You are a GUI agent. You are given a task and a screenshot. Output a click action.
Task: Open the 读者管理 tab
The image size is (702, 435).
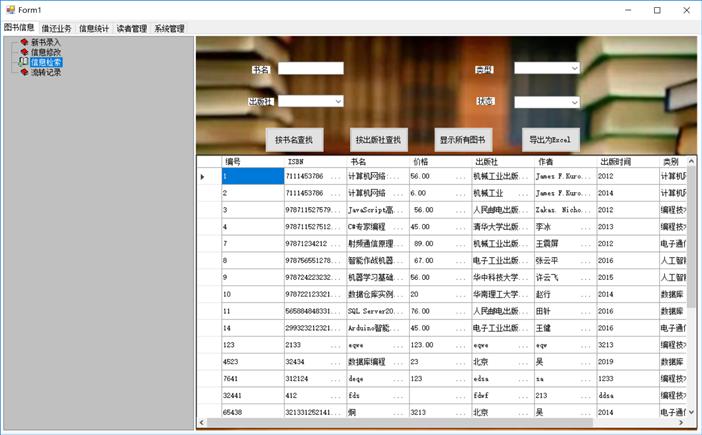[131, 29]
